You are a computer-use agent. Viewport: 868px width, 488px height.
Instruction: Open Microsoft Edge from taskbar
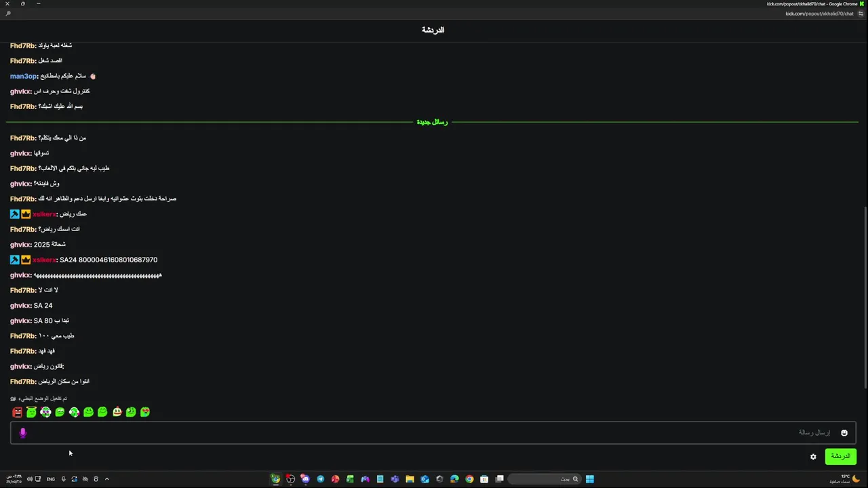pyautogui.click(x=454, y=479)
